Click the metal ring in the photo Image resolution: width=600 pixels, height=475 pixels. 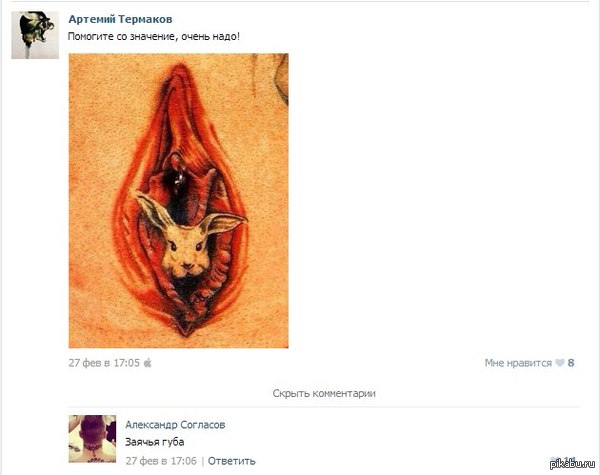tap(179, 179)
